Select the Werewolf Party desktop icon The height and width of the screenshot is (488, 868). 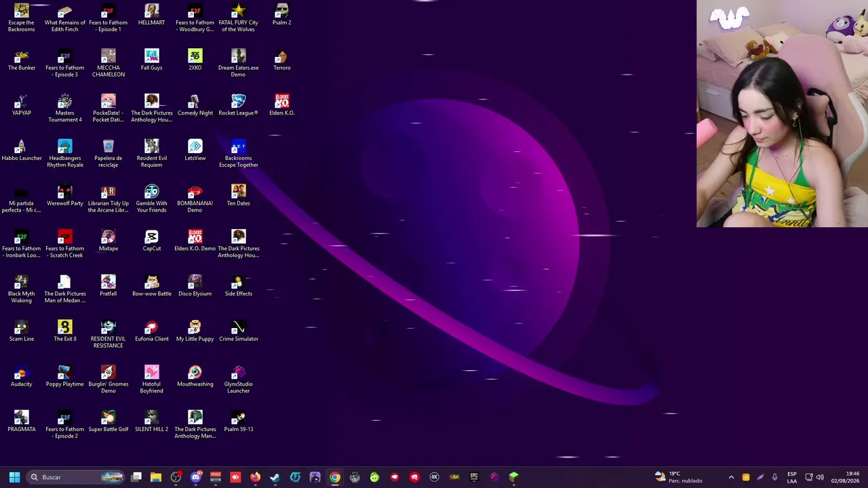[65, 196]
